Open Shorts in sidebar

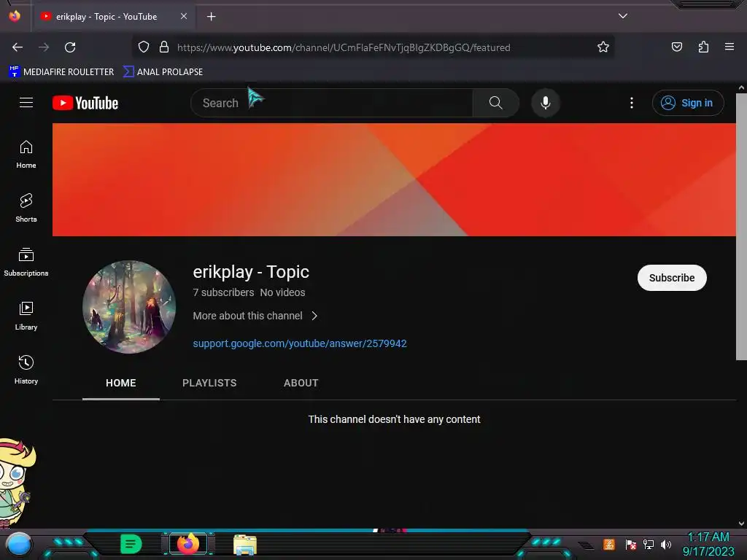(26, 209)
